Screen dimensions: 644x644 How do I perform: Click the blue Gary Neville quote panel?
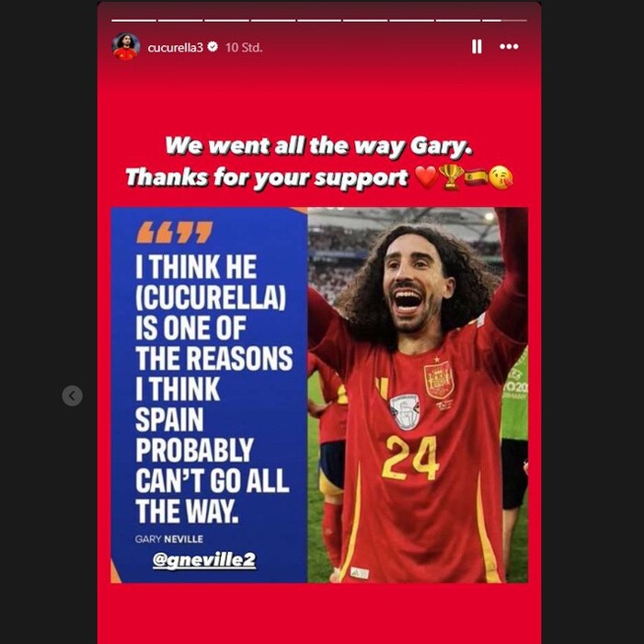click(209, 395)
